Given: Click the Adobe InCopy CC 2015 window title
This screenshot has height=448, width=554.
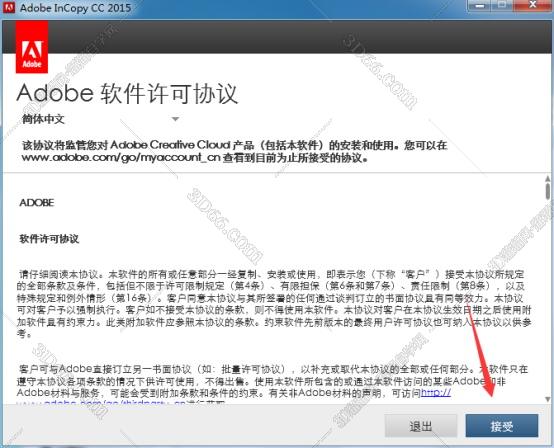Looking at the screenshot, I should [x=75, y=8].
